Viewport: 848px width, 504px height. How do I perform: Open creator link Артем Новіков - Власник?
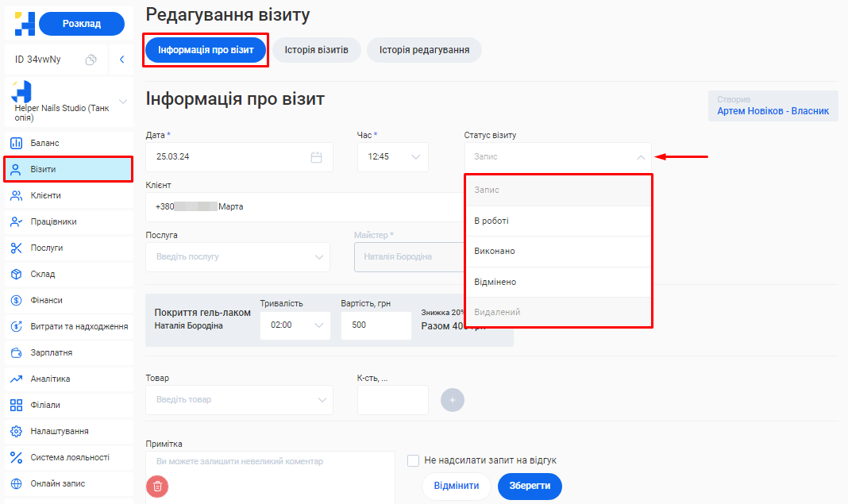click(x=773, y=111)
